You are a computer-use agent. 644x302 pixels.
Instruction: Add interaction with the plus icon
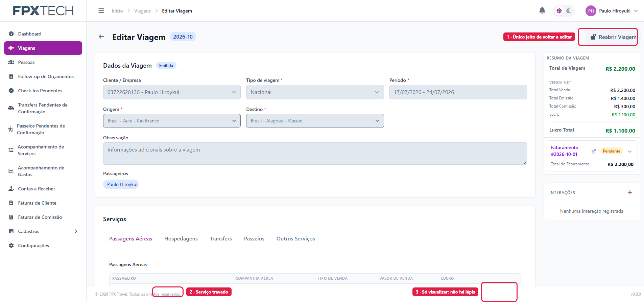click(x=630, y=192)
